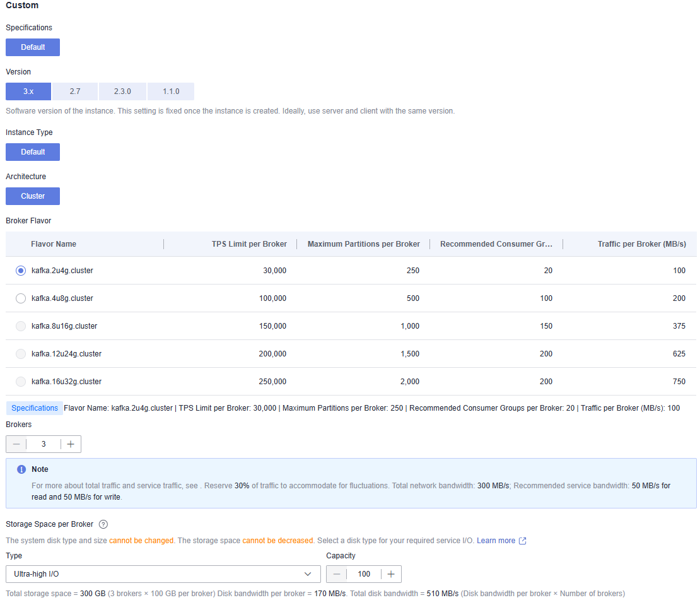The width and height of the screenshot is (700, 605).
Task: Open the Ultra-high I/O disk type dropdown
Action: point(163,574)
